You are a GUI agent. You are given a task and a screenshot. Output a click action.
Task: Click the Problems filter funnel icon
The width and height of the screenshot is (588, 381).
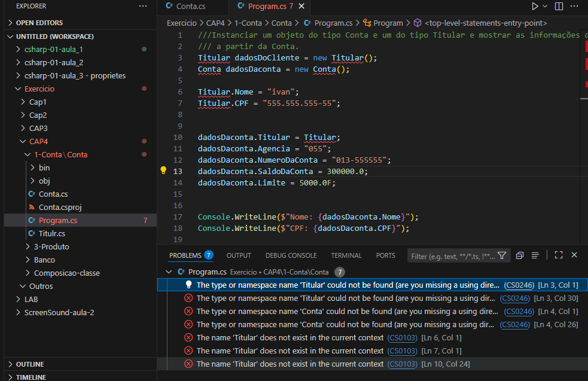tap(502, 255)
